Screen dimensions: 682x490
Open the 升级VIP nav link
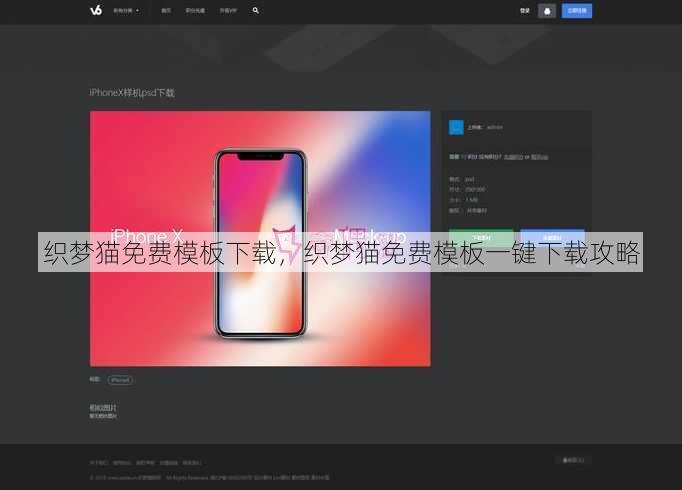228,10
